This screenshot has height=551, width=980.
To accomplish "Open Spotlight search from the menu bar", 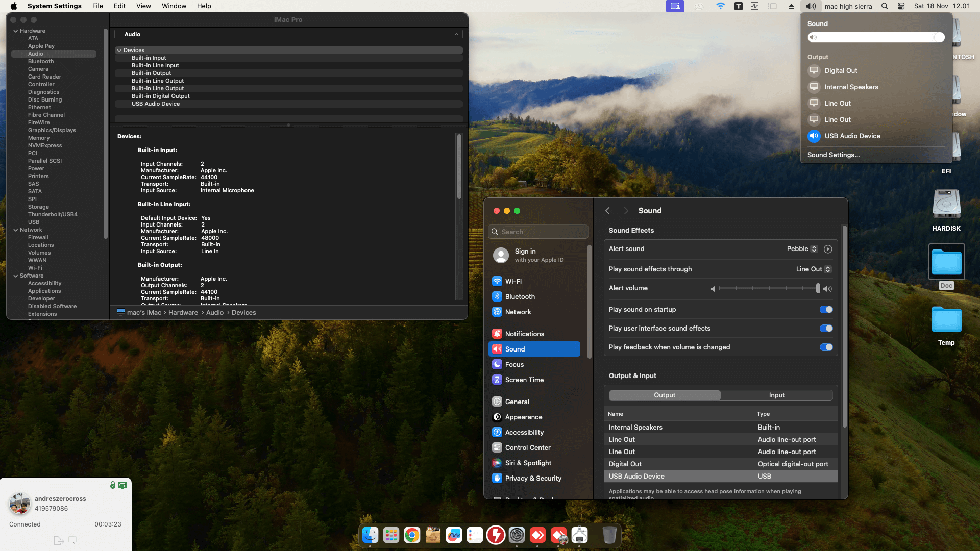I will [x=885, y=6].
